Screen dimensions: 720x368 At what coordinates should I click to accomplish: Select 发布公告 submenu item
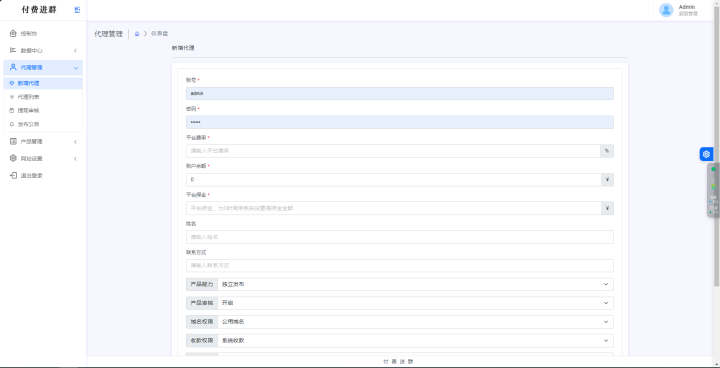pyautogui.click(x=43, y=124)
